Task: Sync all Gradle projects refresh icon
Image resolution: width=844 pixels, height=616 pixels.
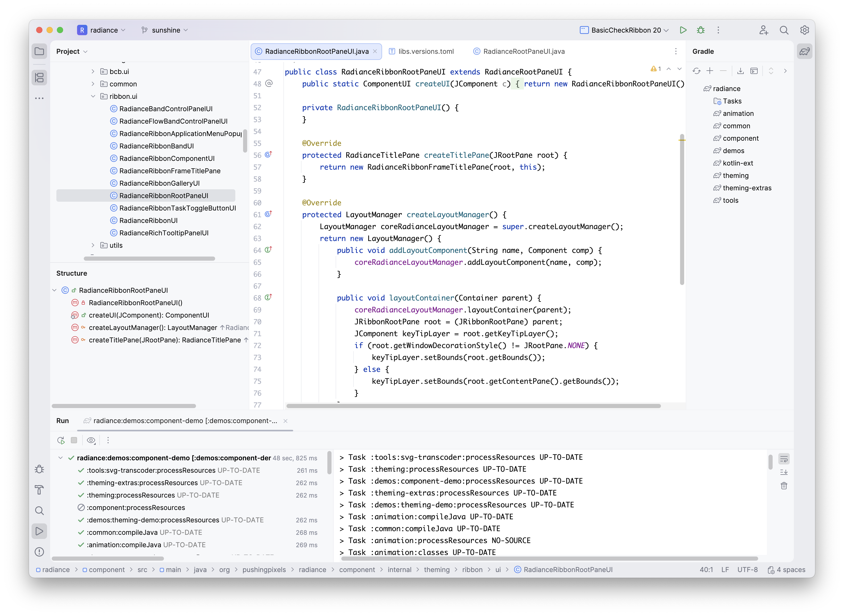Action: tap(696, 71)
